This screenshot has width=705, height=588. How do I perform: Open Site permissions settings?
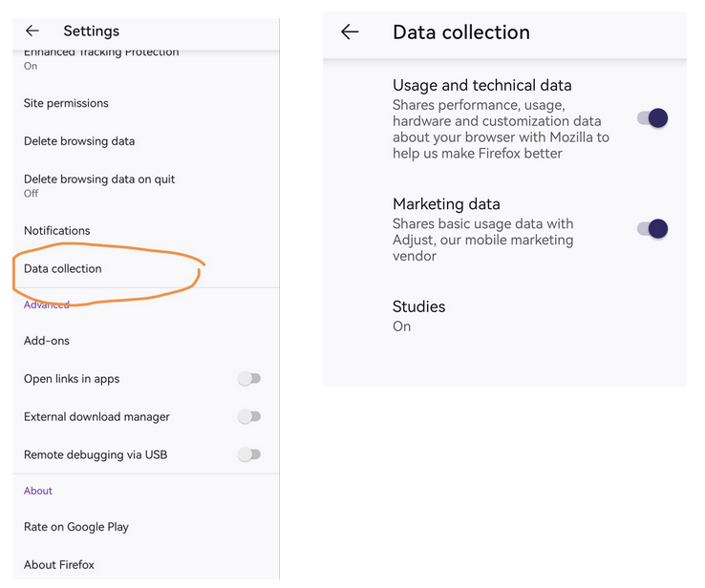click(x=145, y=103)
